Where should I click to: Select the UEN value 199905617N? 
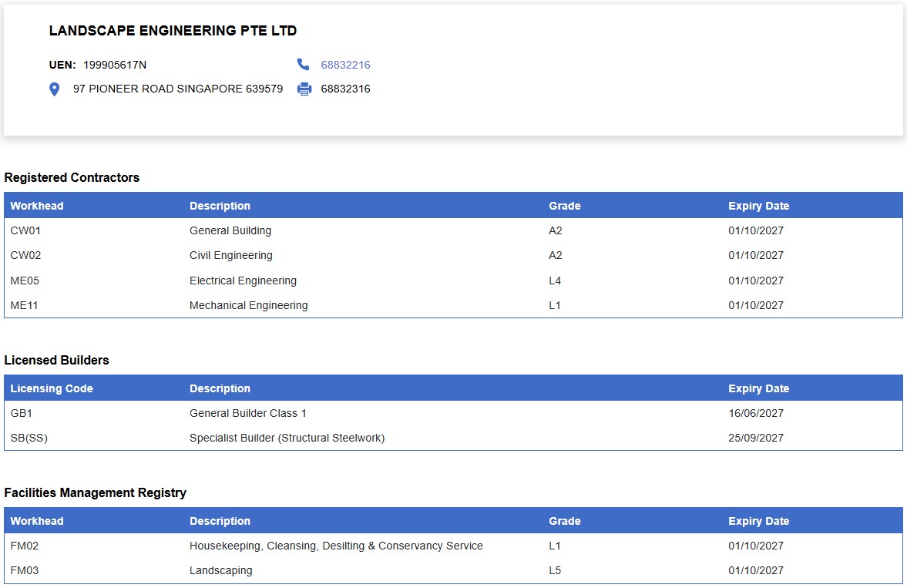click(115, 65)
